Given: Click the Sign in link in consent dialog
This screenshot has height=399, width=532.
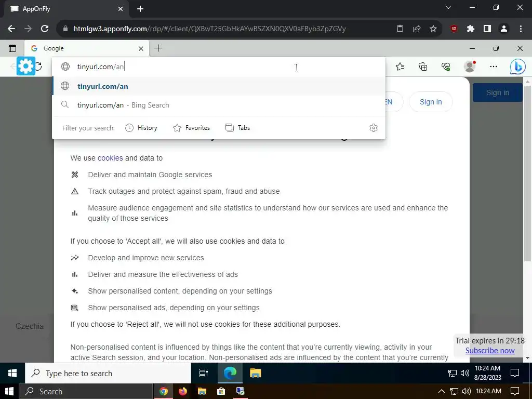Looking at the screenshot, I should (431, 102).
